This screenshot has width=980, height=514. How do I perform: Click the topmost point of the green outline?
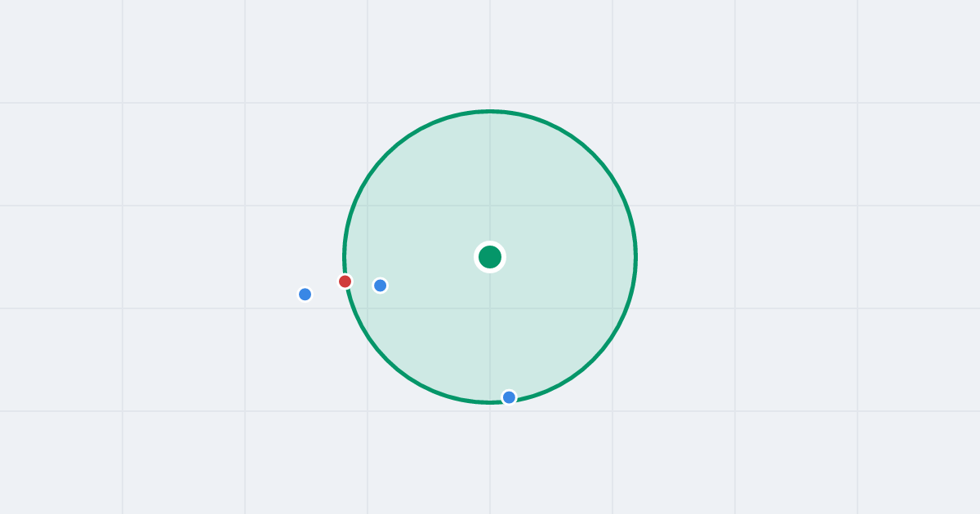(x=490, y=111)
